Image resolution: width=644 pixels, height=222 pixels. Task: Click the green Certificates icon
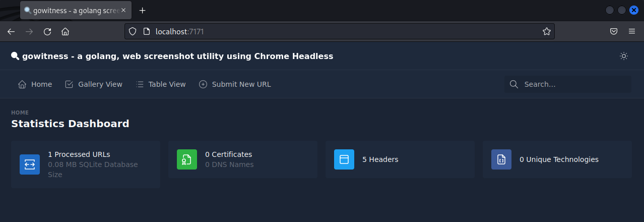tap(187, 159)
